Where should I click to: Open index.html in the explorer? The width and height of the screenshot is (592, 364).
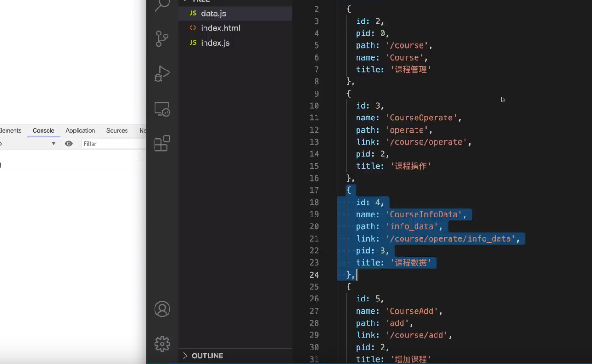coord(235,28)
